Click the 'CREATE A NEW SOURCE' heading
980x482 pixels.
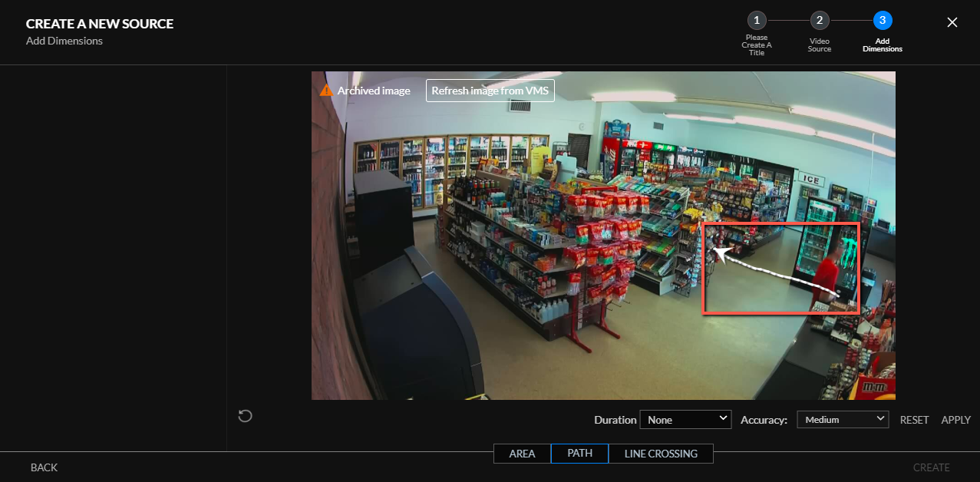click(100, 24)
